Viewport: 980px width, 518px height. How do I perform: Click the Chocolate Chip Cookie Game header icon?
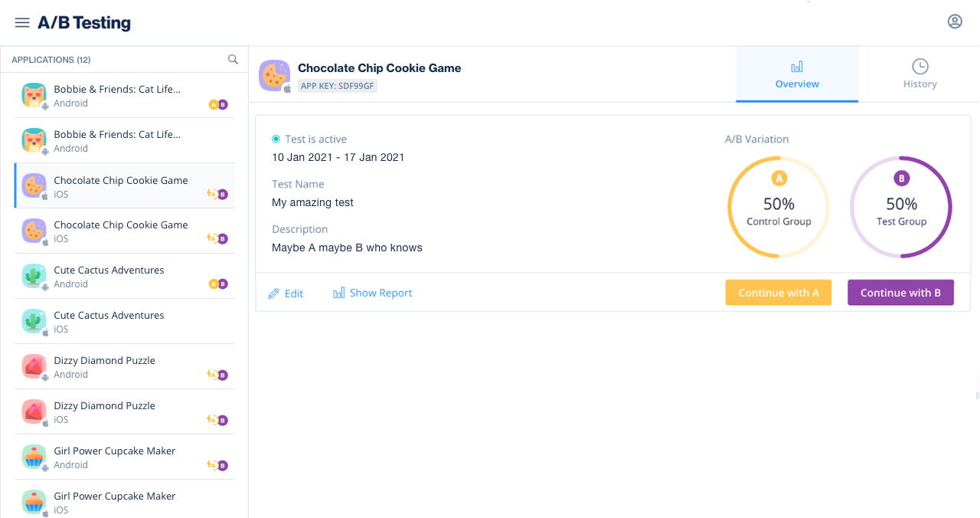(x=274, y=75)
